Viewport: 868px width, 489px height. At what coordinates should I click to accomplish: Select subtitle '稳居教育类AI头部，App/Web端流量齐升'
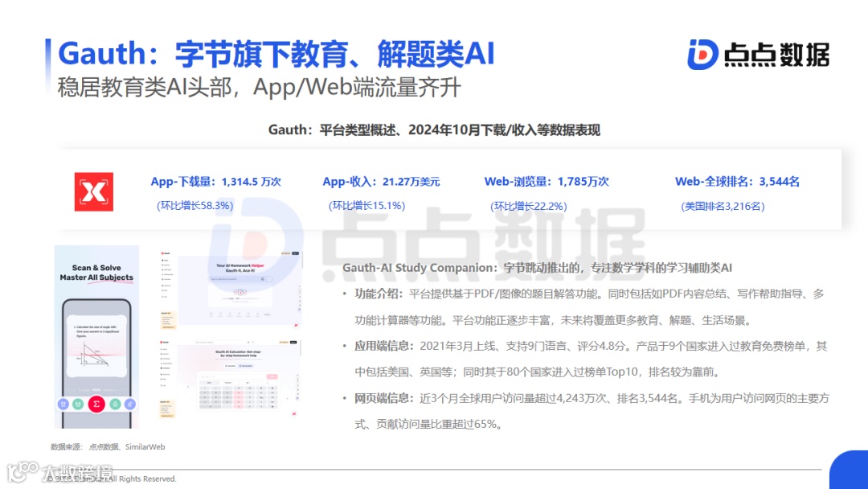tap(259, 87)
